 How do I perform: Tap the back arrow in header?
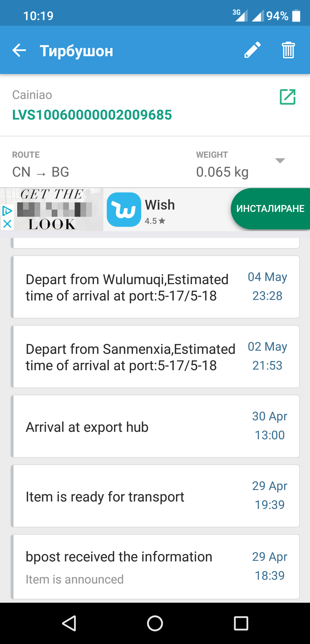(19, 50)
